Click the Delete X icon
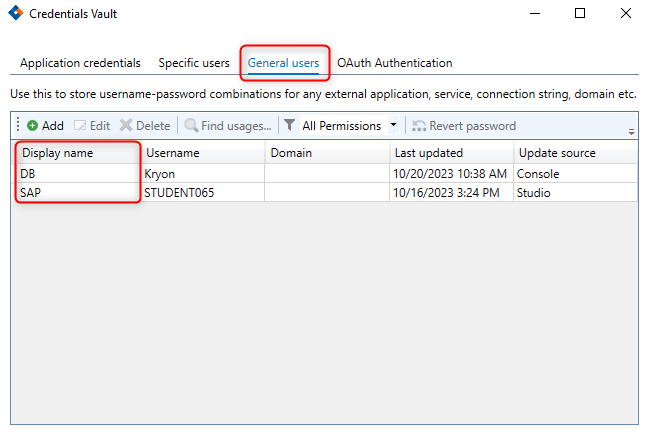647x435 pixels. pyautogui.click(x=126, y=126)
